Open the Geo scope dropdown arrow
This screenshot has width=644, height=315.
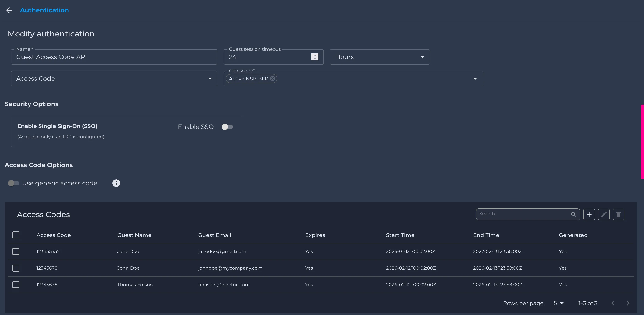[x=475, y=79]
